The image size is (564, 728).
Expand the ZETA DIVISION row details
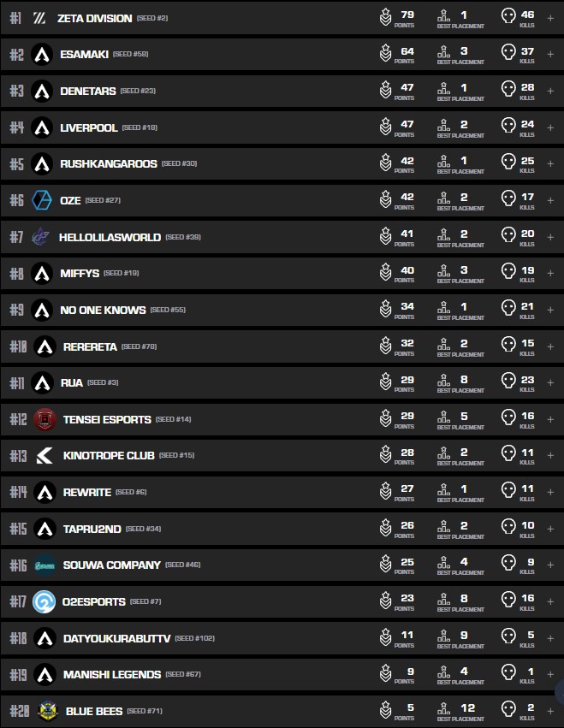pyautogui.click(x=550, y=18)
